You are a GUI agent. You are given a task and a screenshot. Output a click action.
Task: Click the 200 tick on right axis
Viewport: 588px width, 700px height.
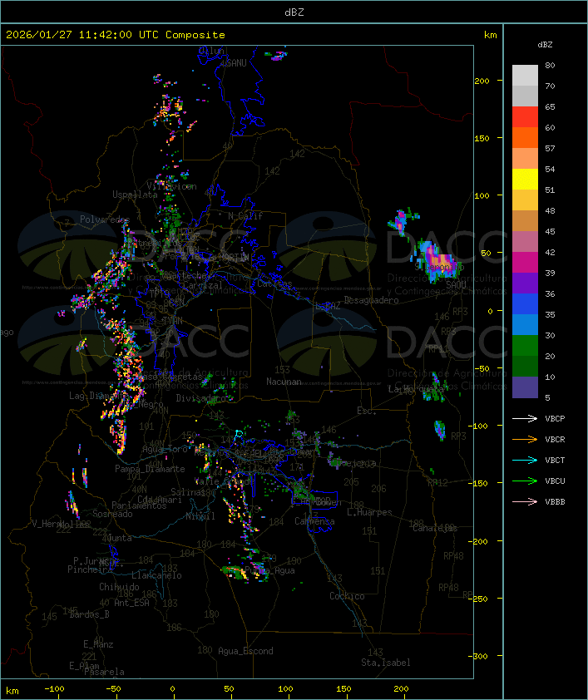coord(482,81)
